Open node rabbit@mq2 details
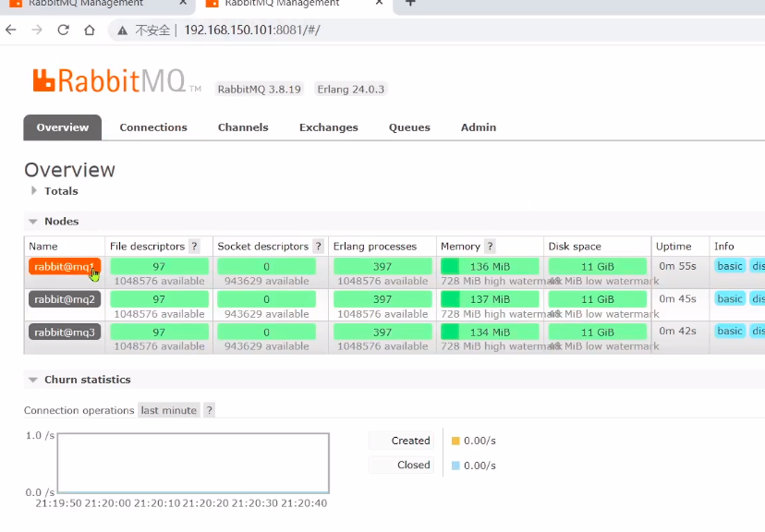Viewport: 765px width, 532px height. [x=65, y=299]
